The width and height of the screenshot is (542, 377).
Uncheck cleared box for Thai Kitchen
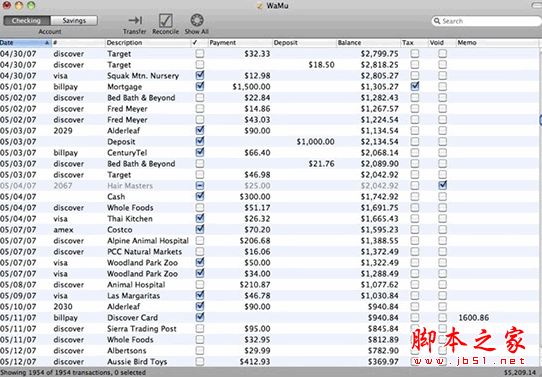(199, 218)
